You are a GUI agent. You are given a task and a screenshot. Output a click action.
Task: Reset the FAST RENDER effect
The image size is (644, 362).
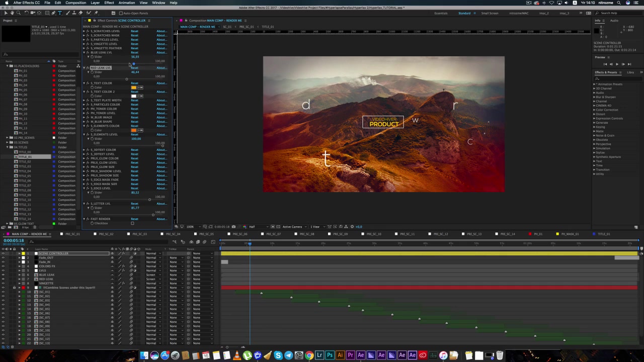pyautogui.click(x=134, y=219)
